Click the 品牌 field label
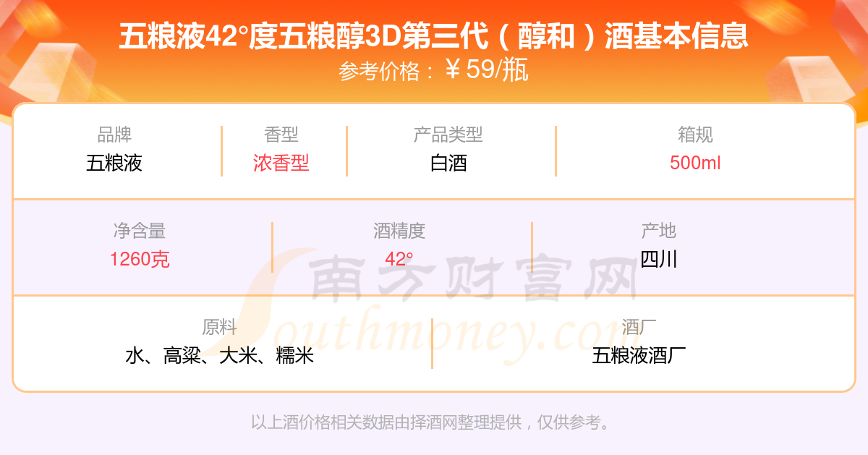This screenshot has height=455, width=868. click(114, 135)
